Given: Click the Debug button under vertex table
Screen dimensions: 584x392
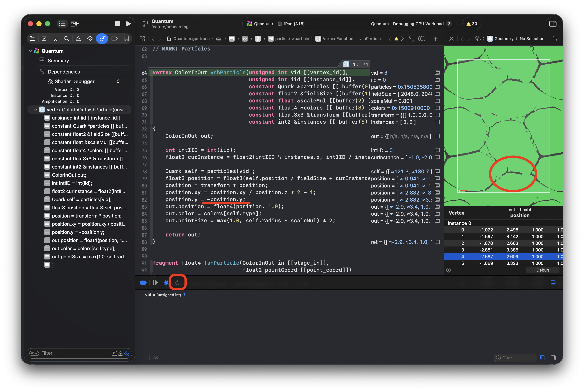Looking at the screenshot, I should pyautogui.click(x=542, y=270).
